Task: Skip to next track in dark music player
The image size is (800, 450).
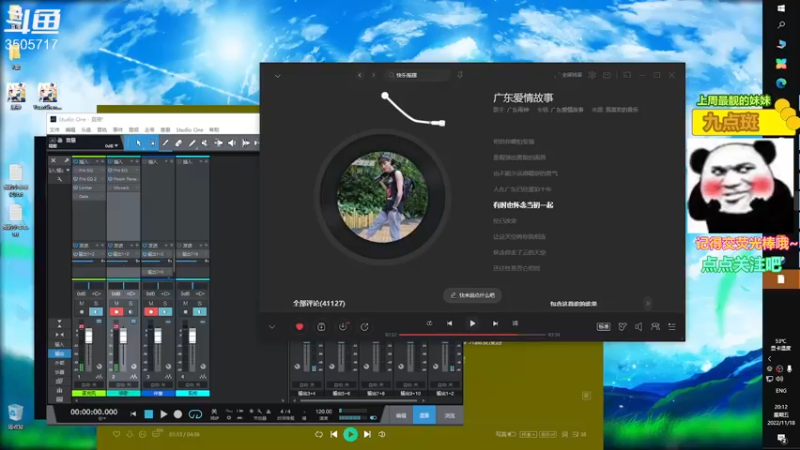Action: pos(495,323)
